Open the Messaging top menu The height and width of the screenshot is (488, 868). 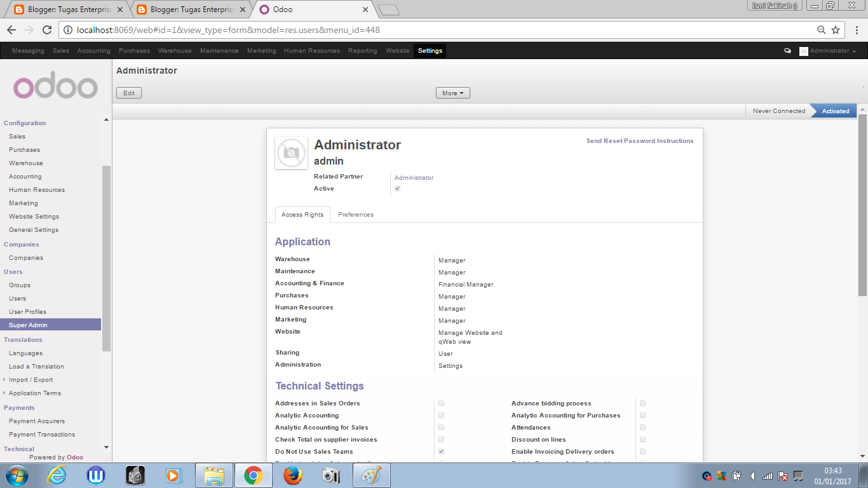(29, 51)
